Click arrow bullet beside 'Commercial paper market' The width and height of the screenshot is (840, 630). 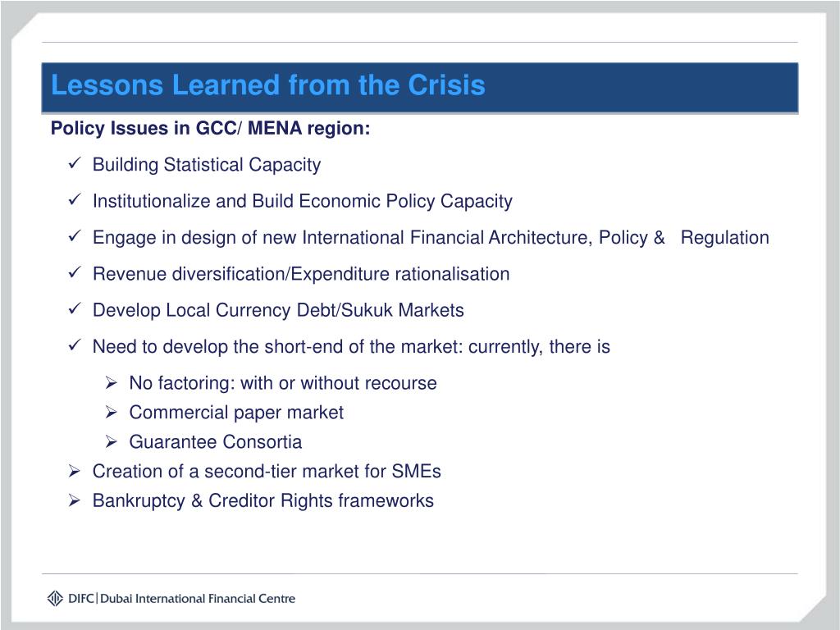pos(111,412)
